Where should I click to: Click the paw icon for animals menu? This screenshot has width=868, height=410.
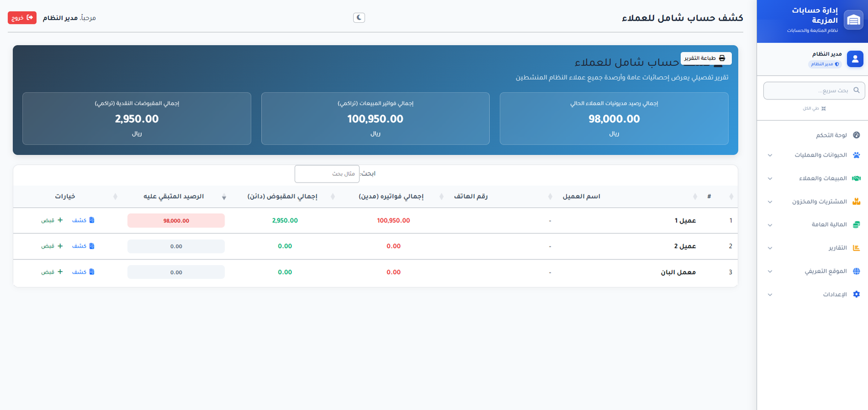[857, 155]
